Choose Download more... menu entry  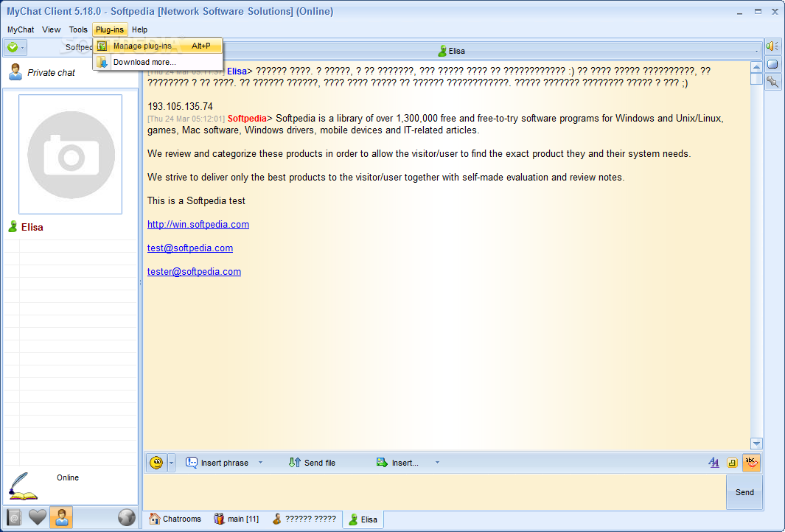click(x=158, y=62)
